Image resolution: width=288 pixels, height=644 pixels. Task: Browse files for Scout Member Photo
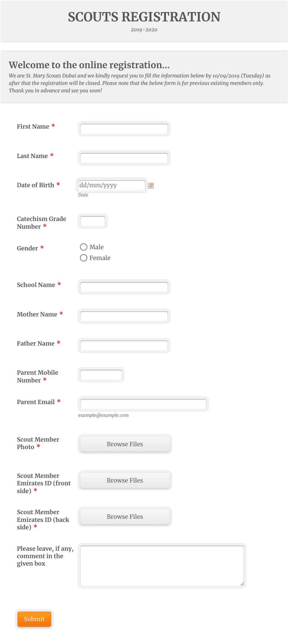point(125,444)
